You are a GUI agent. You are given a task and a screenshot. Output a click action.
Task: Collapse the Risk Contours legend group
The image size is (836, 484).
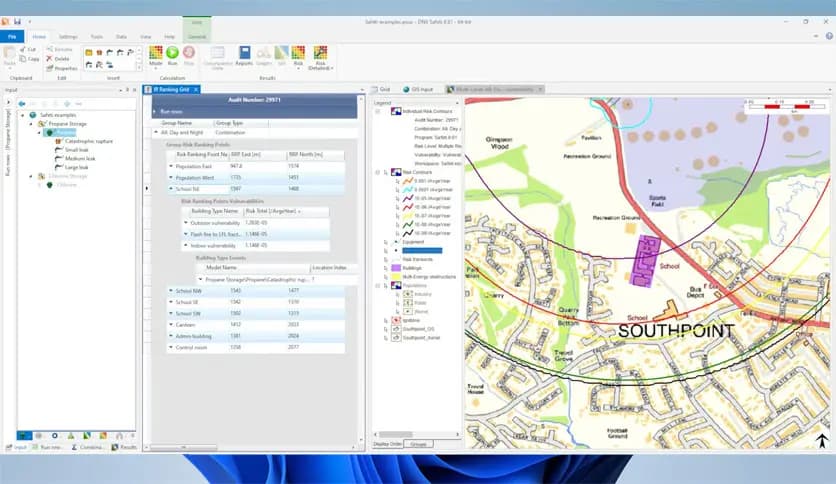coord(377,172)
